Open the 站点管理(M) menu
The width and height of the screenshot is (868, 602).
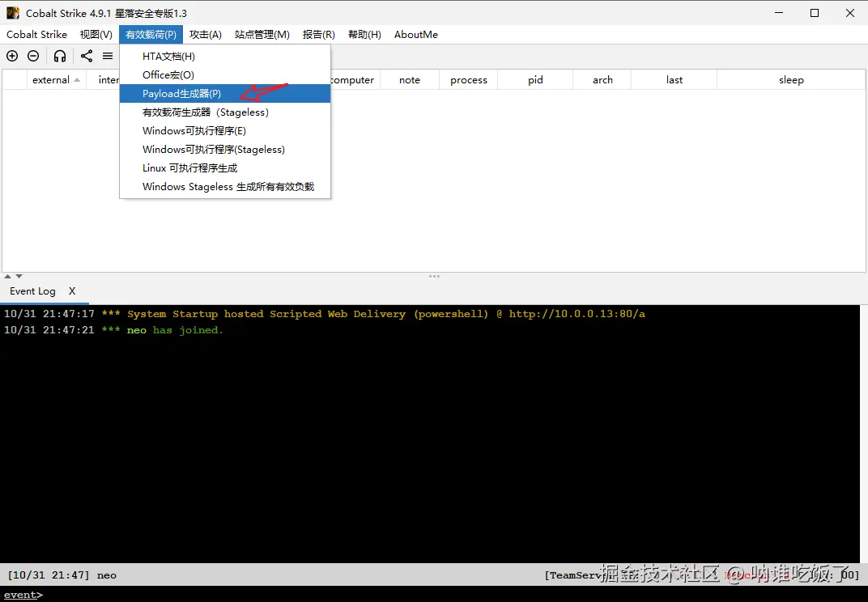tap(262, 34)
